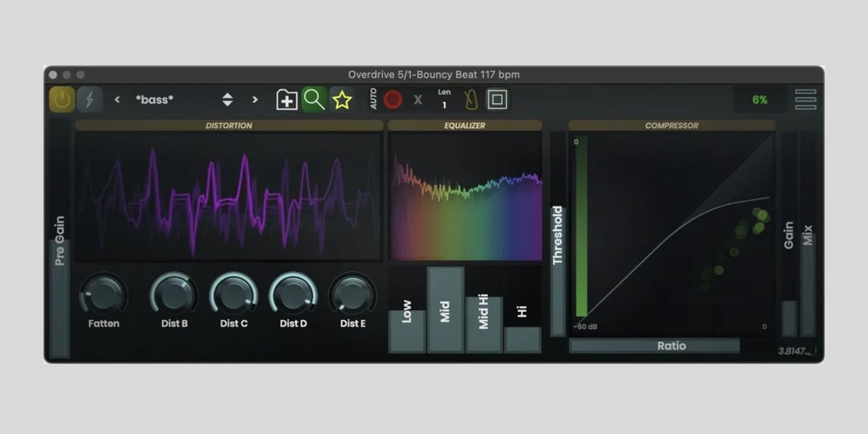Click the X clear automation icon
Screen dimensions: 868x434
click(x=418, y=100)
